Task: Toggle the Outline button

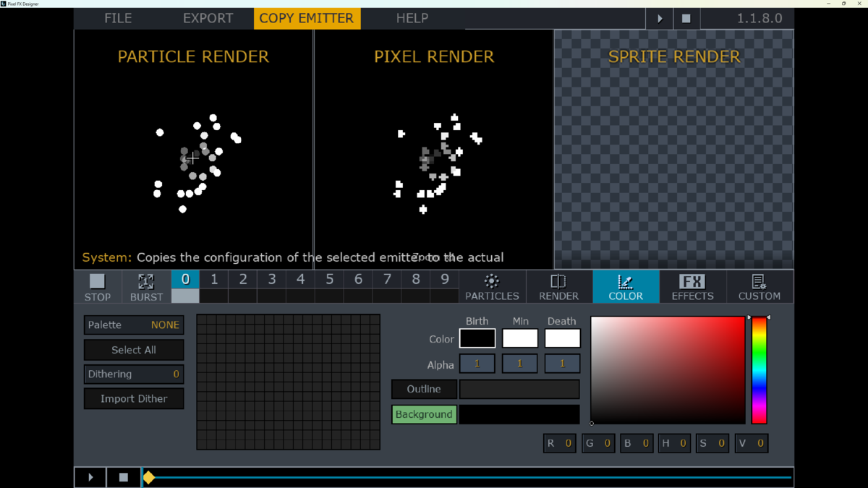Action: pyautogui.click(x=424, y=389)
